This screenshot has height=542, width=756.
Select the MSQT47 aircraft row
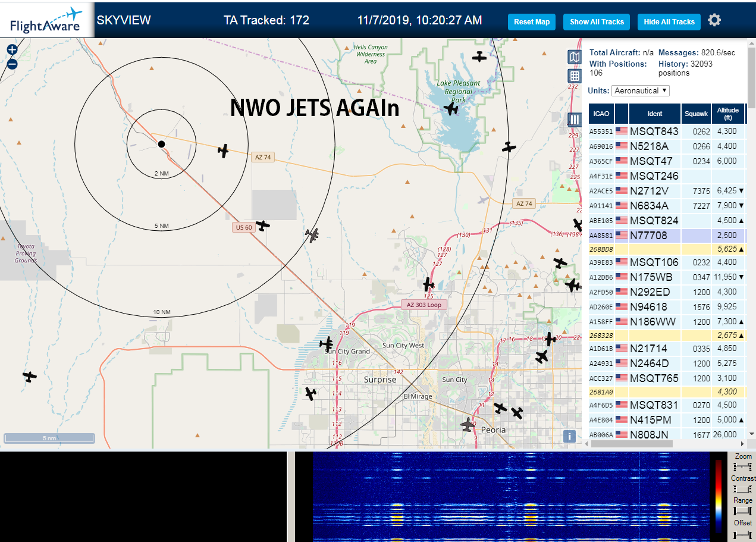[667, 161]
